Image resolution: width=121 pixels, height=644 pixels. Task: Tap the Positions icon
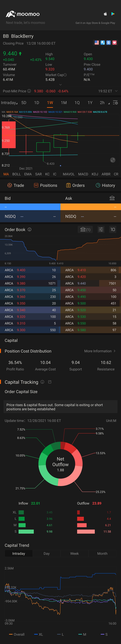[x=36, y=185]
